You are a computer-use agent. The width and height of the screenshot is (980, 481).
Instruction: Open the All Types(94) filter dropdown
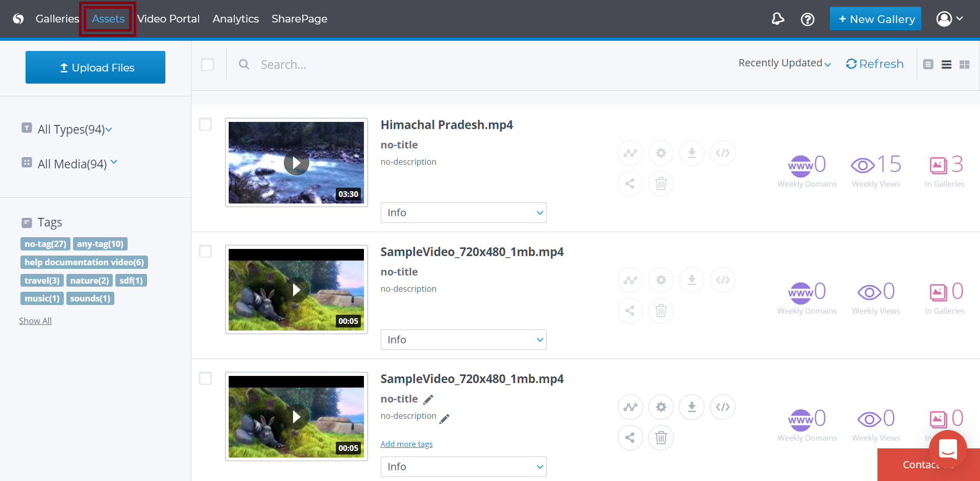[75, 130]
